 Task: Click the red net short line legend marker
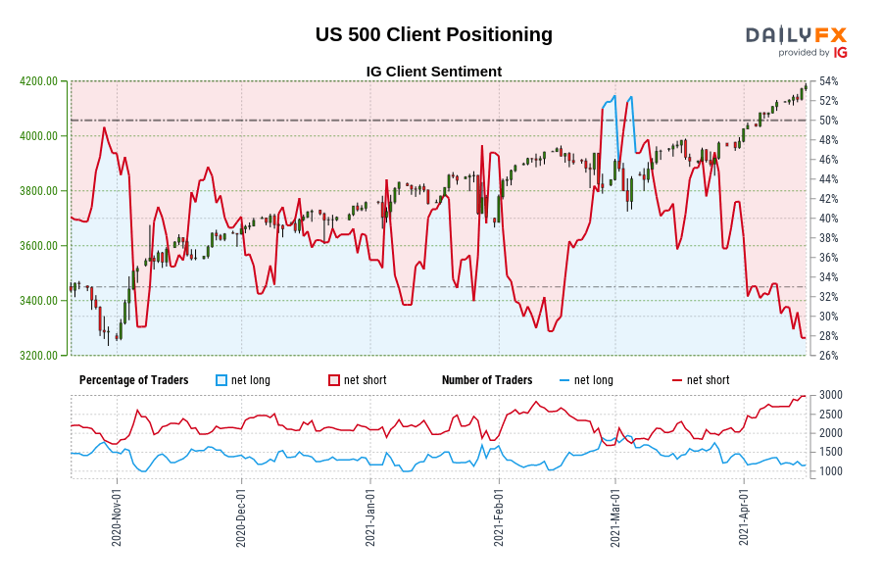pos(677,381)
